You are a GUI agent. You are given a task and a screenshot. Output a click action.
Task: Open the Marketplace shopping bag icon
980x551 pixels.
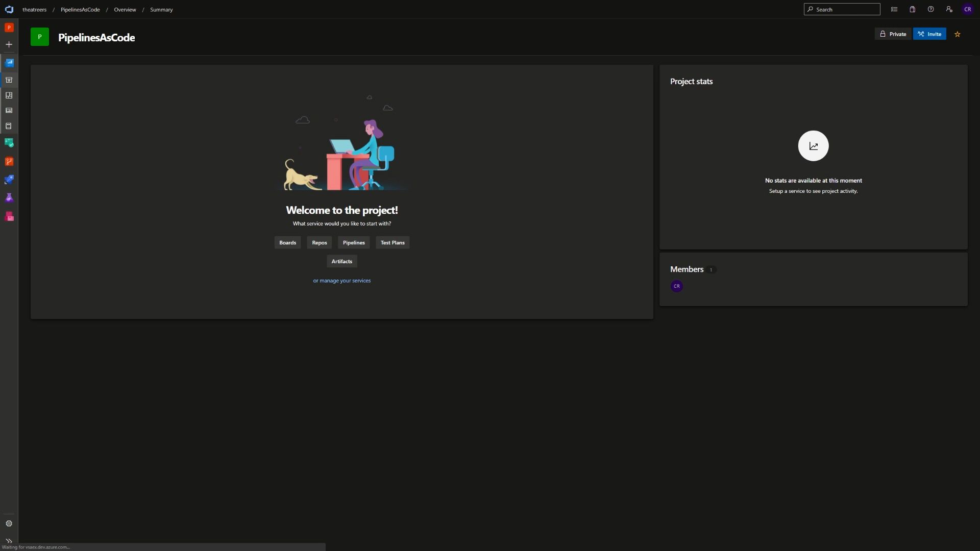click(x=912, y=9)
